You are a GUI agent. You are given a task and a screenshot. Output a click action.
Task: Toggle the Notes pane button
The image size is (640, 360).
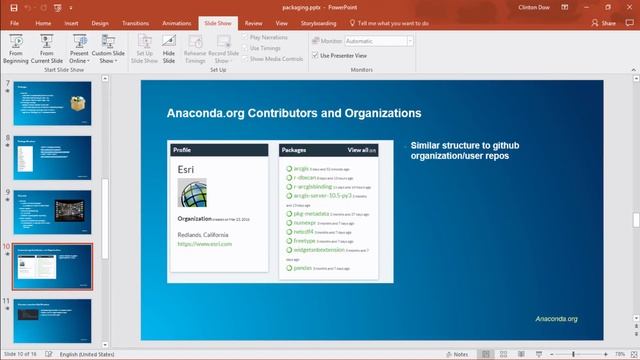point(457,354)
